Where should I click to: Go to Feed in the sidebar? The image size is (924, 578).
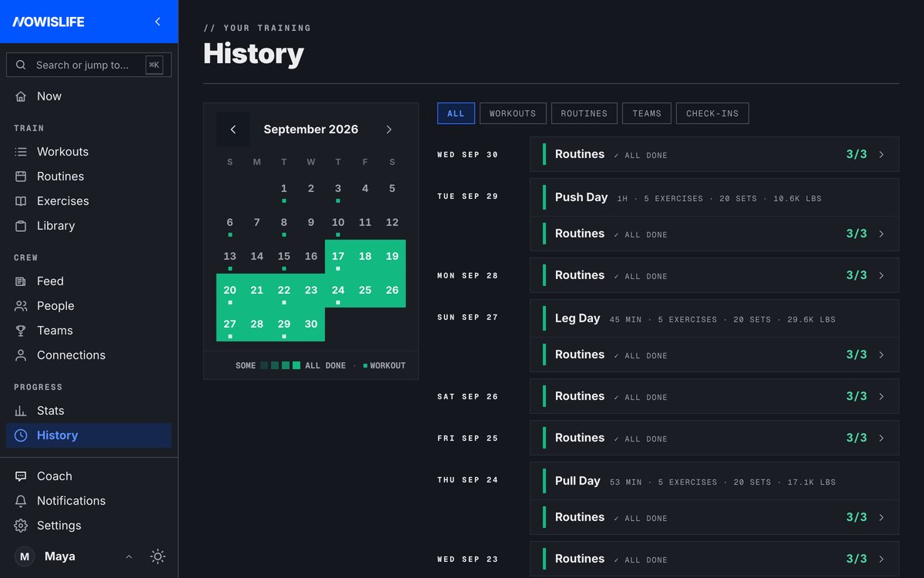click(89, 281)
